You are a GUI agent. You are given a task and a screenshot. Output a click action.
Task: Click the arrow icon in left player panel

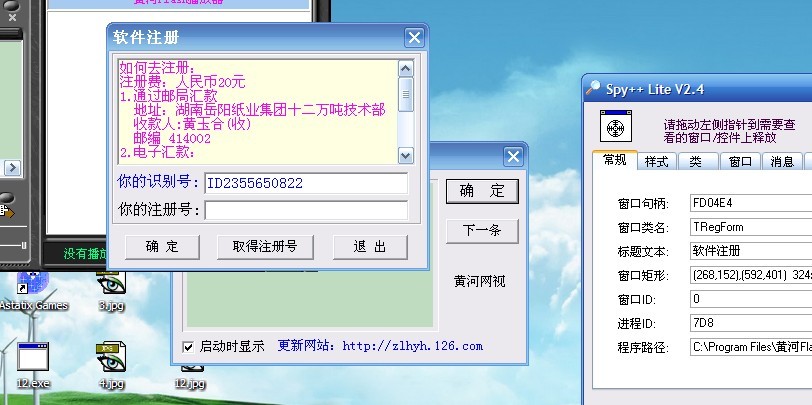[7, 211]
